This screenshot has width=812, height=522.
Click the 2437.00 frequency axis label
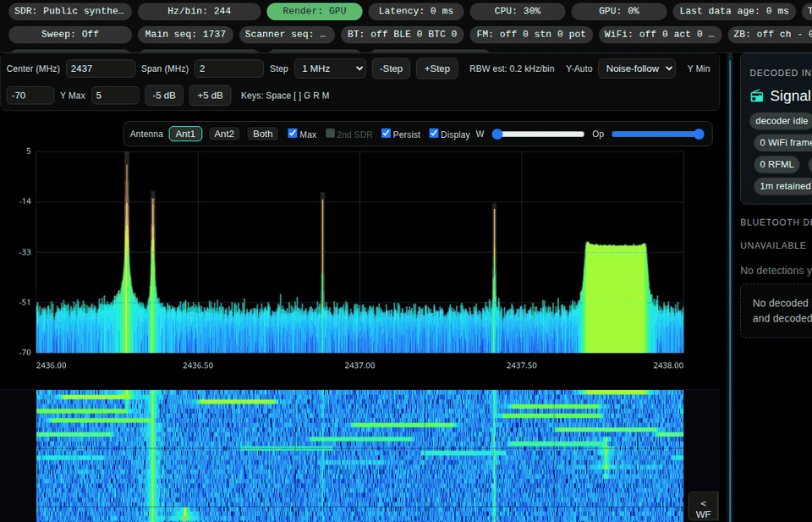360,365
